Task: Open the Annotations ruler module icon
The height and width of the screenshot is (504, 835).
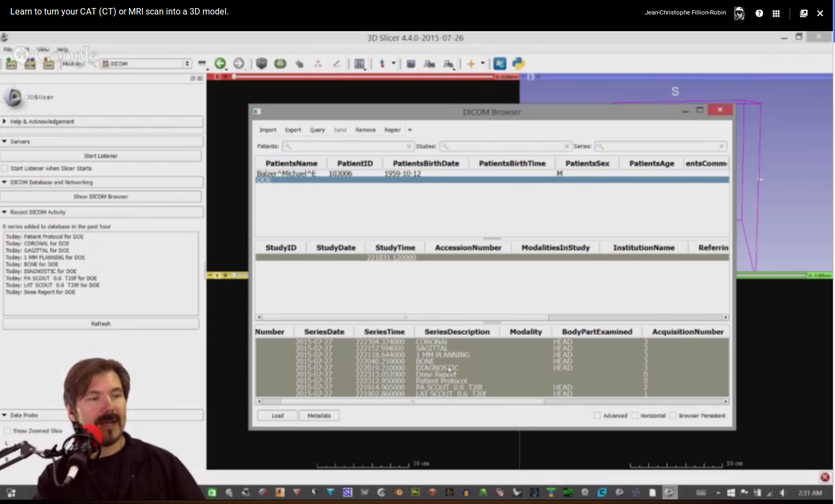Action: tap(337, 63)
